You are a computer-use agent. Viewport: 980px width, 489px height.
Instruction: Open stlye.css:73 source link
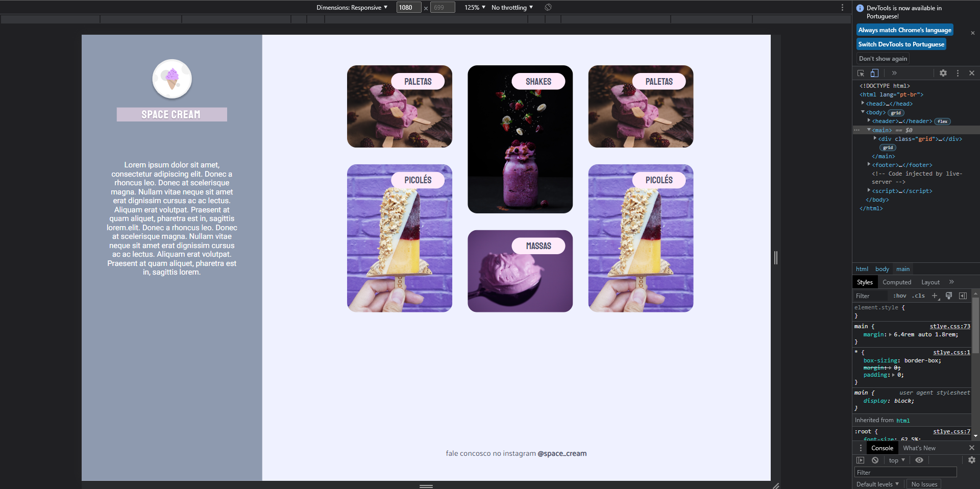point(950,326)
